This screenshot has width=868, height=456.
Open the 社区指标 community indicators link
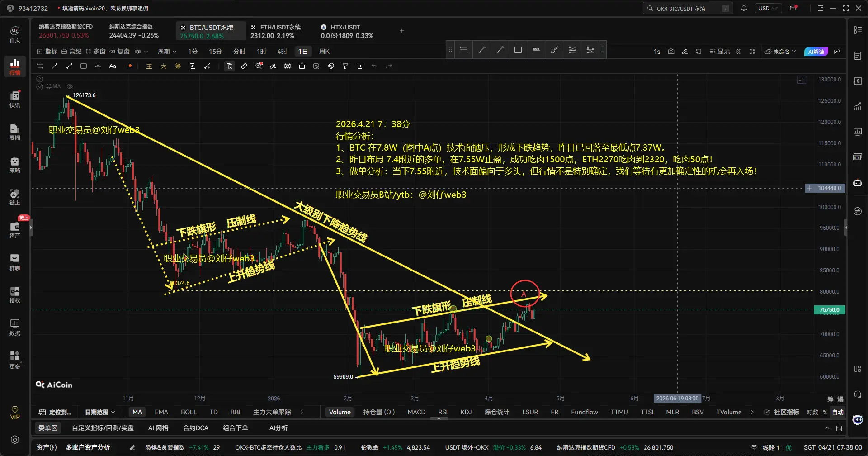tap(782, 412)
